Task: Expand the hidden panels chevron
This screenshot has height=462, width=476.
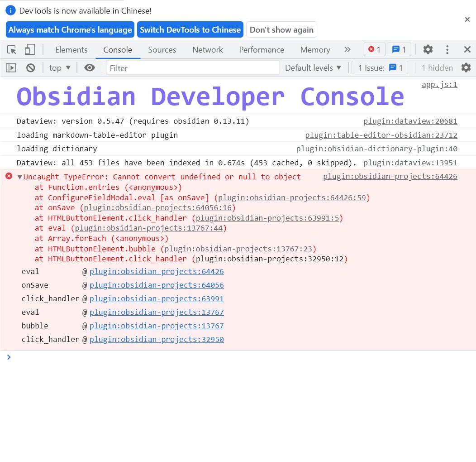Action: 347,49
